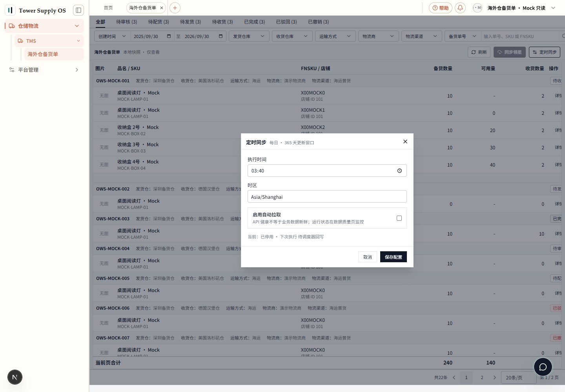Open the 备货单号 search type dropdown

463,36
